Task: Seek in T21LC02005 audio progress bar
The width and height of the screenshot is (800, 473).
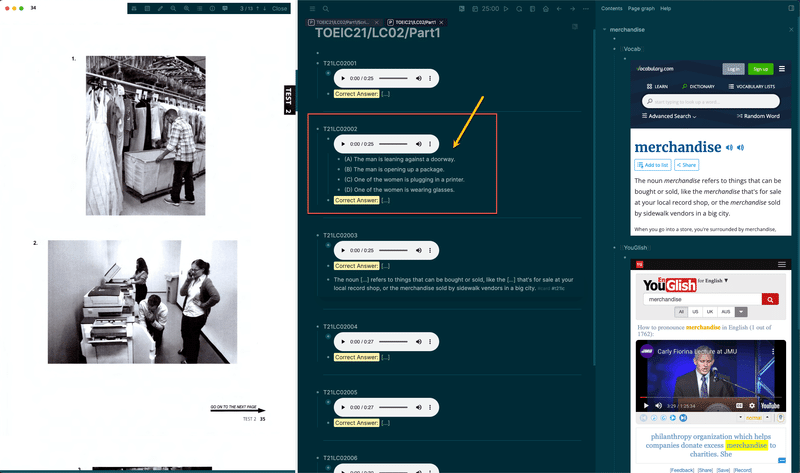Action: tap(393, 408)
